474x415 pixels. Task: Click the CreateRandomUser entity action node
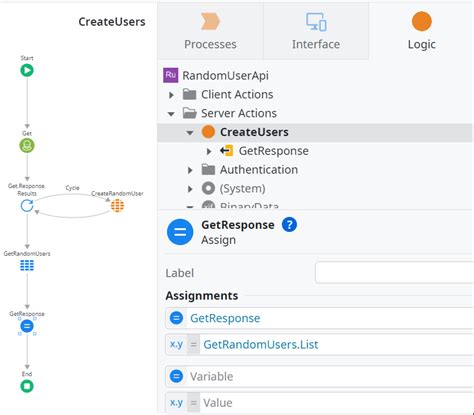click(117, 205)
